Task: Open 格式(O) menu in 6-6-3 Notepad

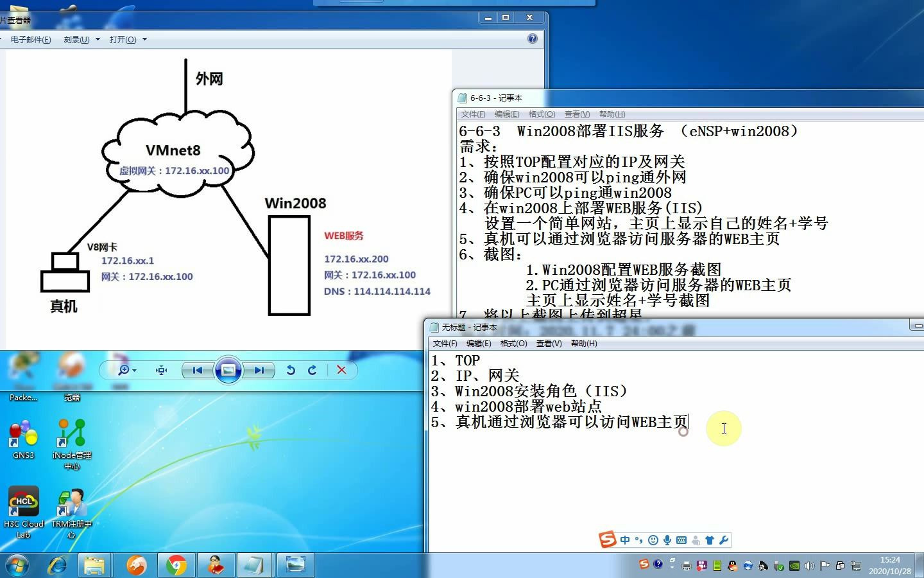Action: pyautogui.click(x=542, y=114)
